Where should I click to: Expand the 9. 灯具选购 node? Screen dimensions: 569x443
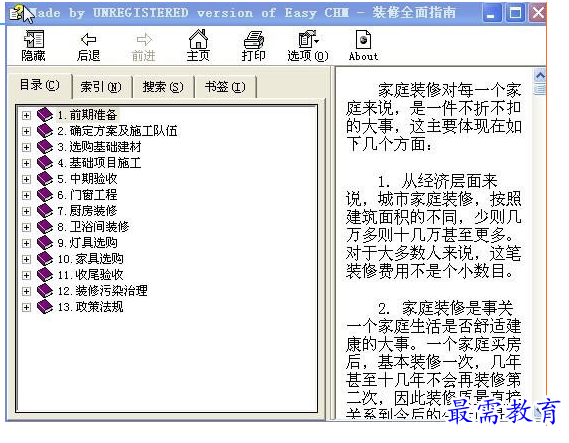(x=26, y=243)
